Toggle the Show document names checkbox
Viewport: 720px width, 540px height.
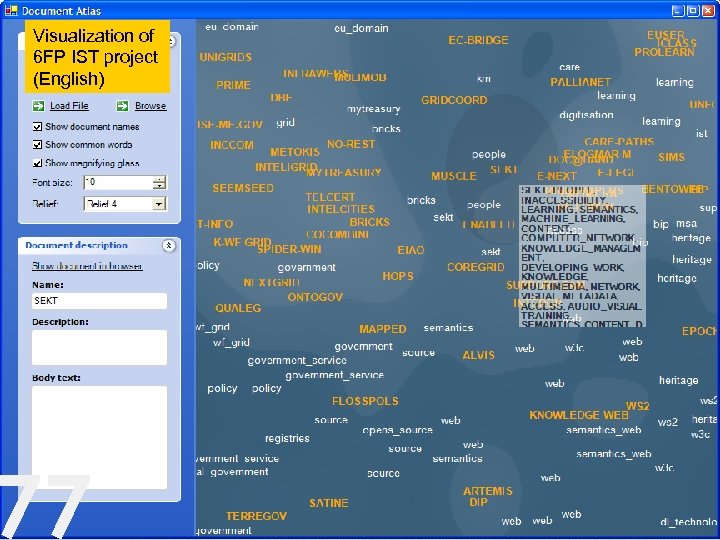[x=37, y=126]
